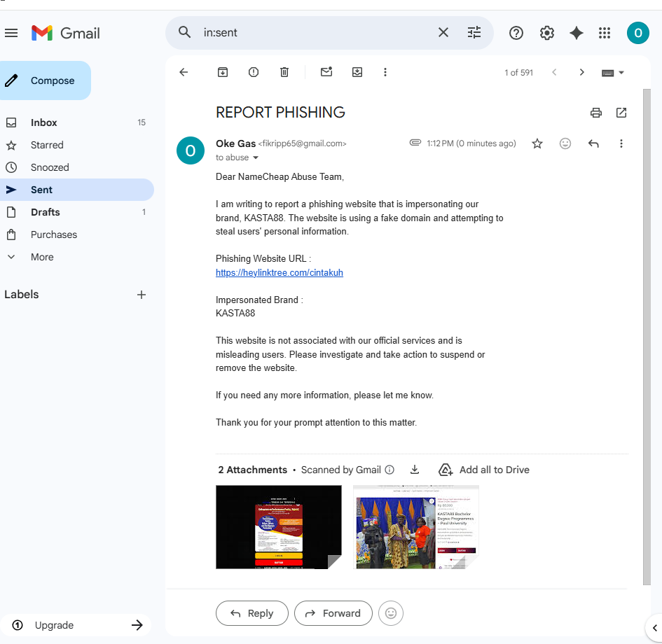
Task: Open the Purchases folder
Action: tap(76, 234)
